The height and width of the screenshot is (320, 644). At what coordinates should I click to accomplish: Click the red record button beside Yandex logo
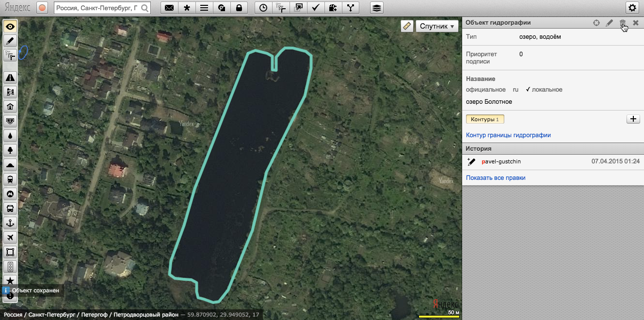click(42, 8)
